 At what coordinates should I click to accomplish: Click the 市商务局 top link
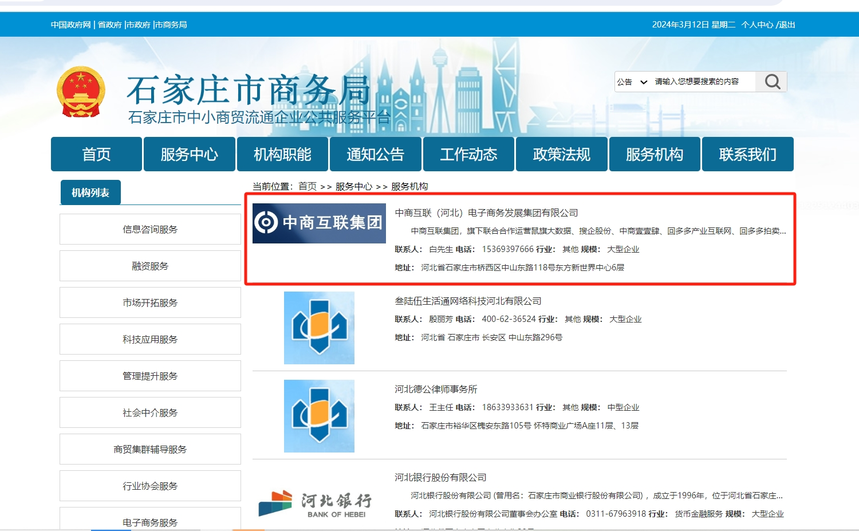point(171,25)
